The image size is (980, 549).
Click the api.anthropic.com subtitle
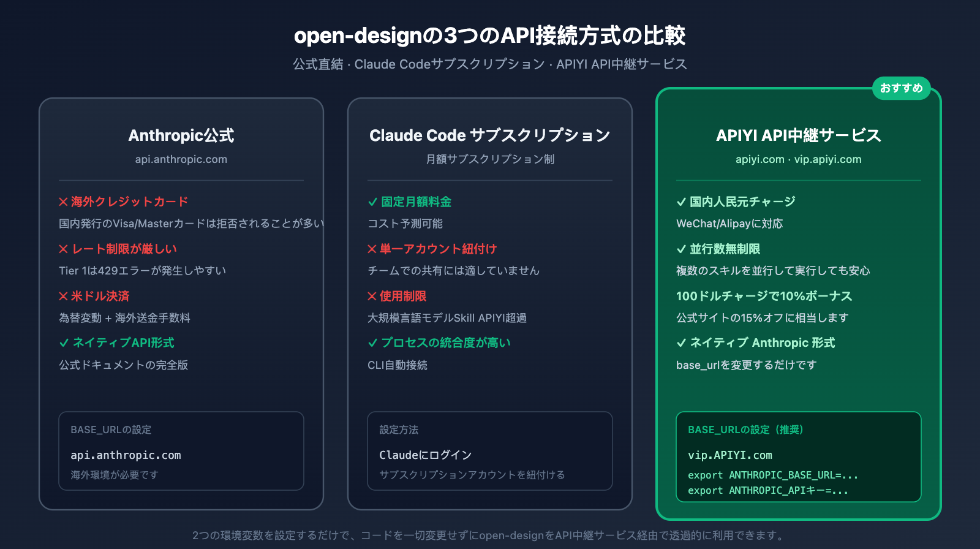(x=181, y=159)
